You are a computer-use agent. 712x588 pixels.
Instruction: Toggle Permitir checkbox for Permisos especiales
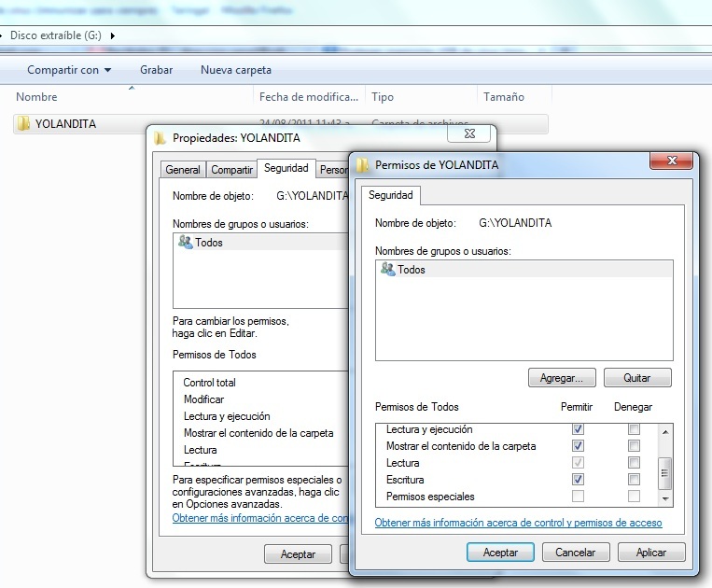point(578,496)
